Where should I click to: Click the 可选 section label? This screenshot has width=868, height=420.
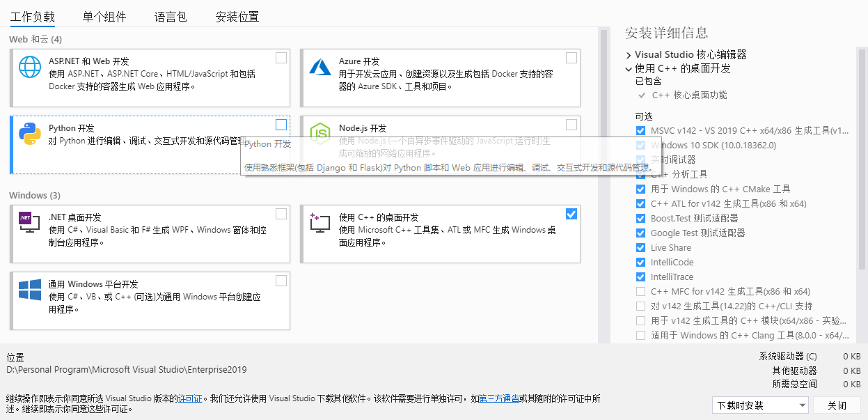(643, 116)
